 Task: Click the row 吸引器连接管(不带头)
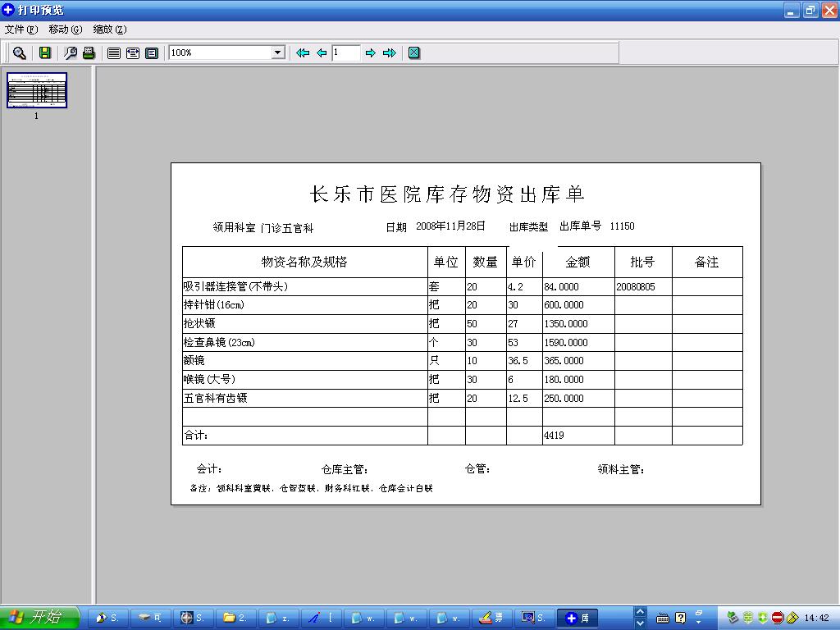pos(463,286)
